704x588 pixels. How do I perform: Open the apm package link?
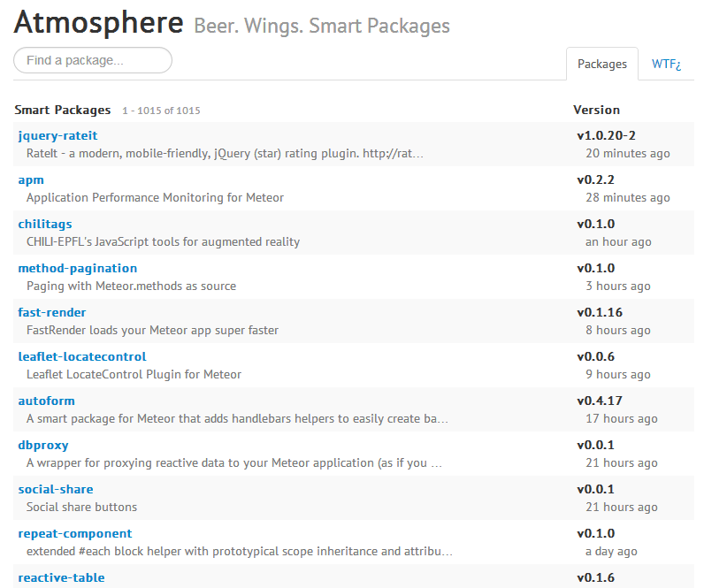(x=31, y=180)
